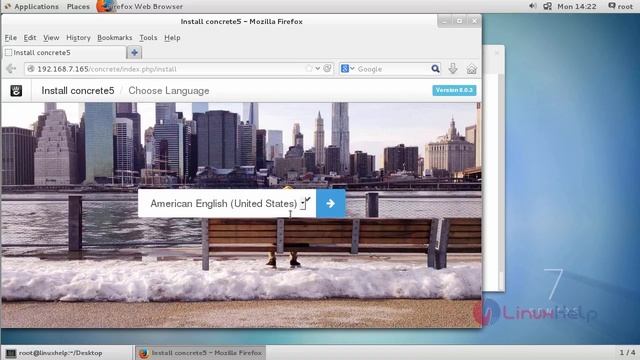Open the search engine selector dropdown

pos(347,69)
